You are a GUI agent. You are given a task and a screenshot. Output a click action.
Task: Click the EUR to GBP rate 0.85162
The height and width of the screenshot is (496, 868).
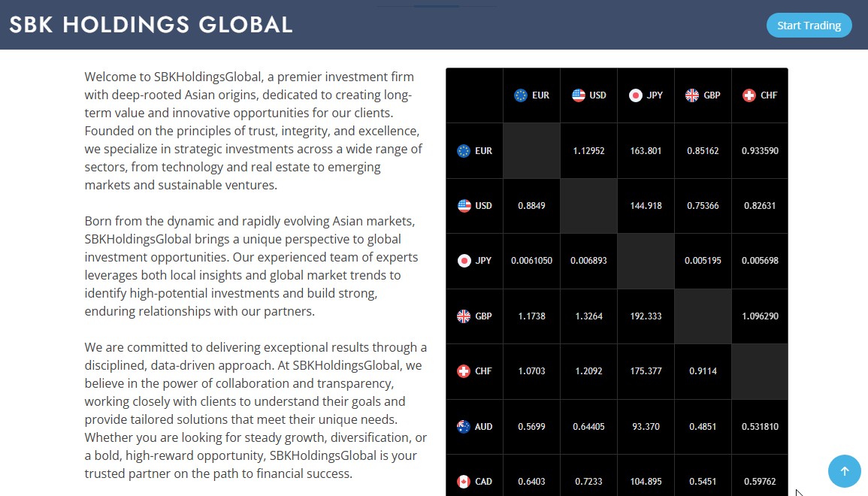tap(703, 151)
